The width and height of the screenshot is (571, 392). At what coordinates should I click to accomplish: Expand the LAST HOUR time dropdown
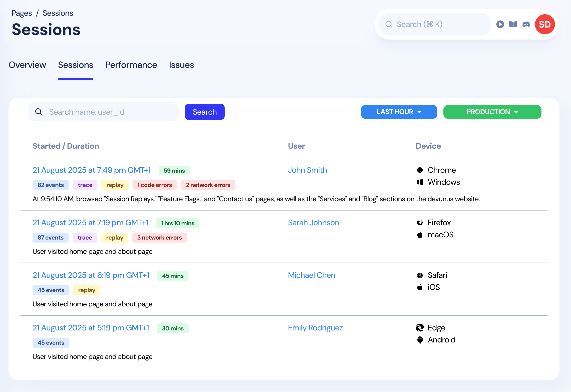[x=399, y=112]
